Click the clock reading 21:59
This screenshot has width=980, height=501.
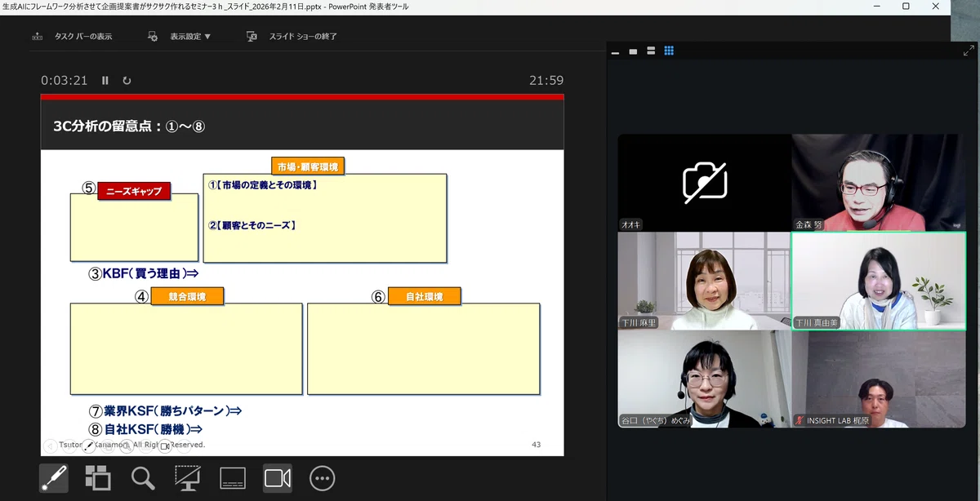coord(546,81)
